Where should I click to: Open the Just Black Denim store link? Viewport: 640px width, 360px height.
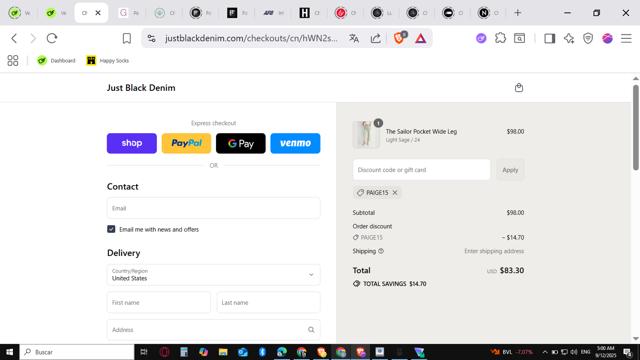(141, 88)
